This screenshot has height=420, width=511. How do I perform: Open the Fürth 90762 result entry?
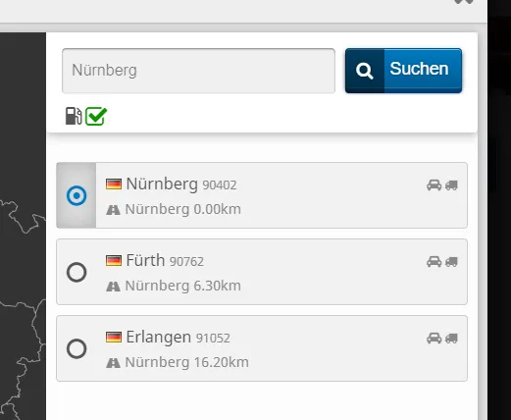pyautogui.click(x=262, y=272)
